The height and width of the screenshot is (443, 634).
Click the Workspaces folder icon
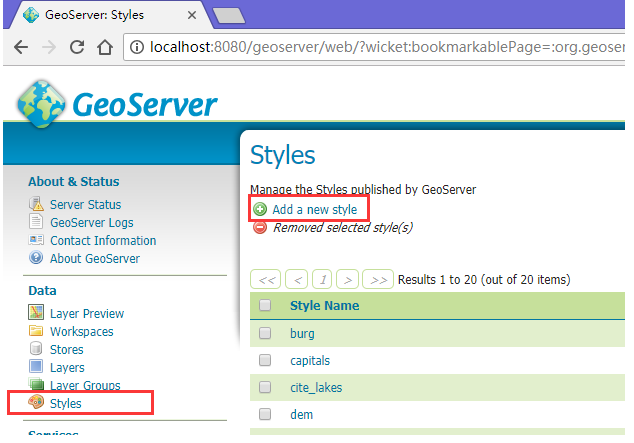tap(36, 331)
